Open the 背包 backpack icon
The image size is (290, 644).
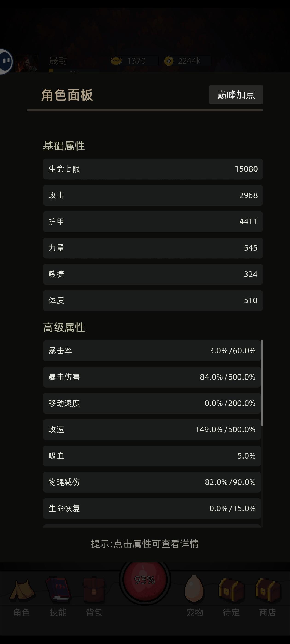coord(94,589)
